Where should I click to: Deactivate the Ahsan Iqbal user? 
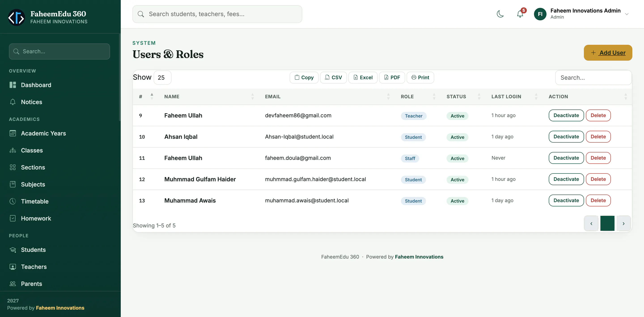click(x=566, y=137)
